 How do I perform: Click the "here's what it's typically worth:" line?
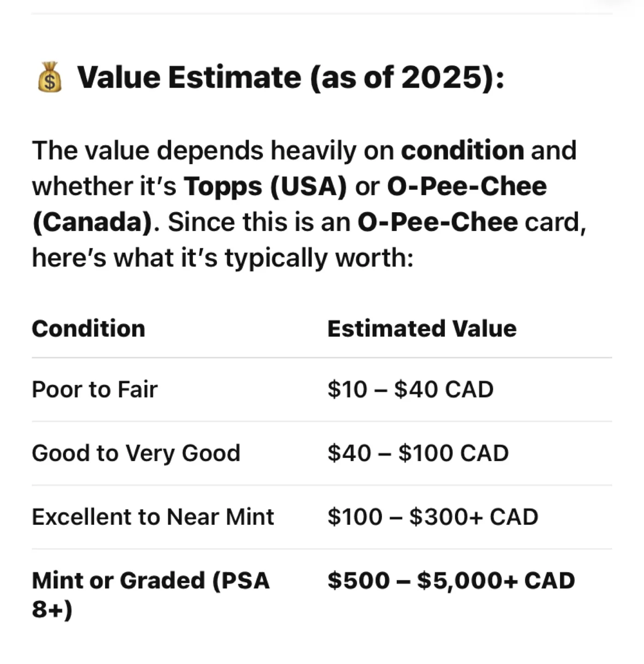point(222,258)
